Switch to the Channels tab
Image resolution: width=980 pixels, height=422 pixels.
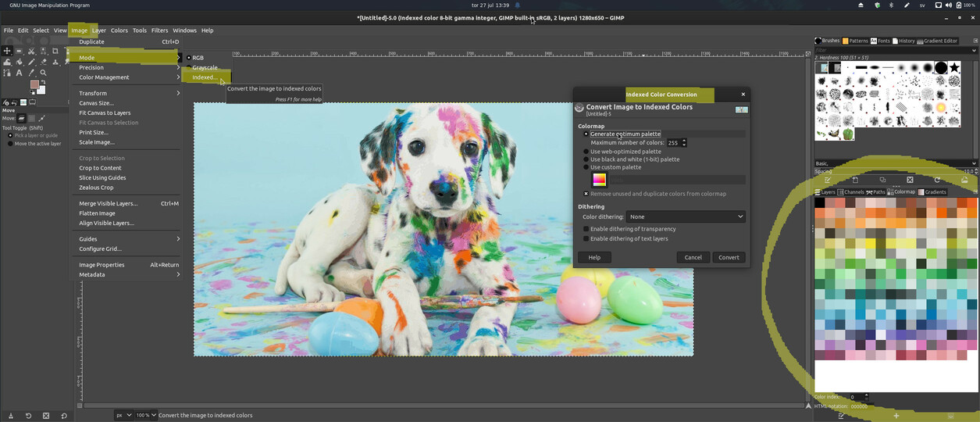pos(850,192)
